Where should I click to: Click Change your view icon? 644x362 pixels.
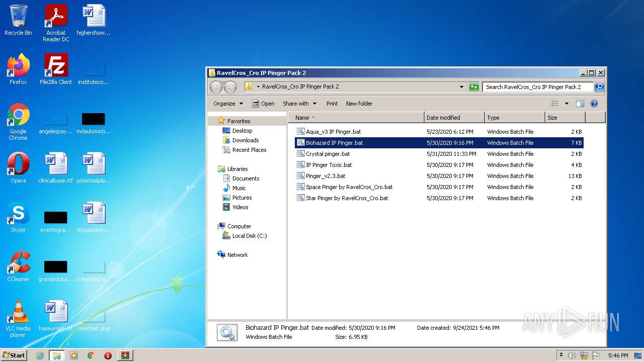(554, 104)
